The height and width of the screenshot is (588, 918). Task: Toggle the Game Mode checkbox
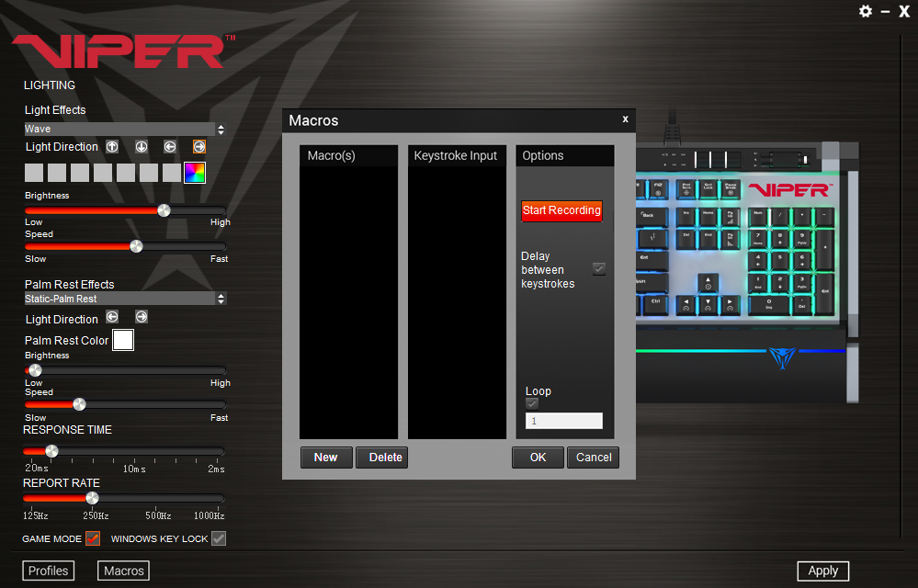[93, 538]
